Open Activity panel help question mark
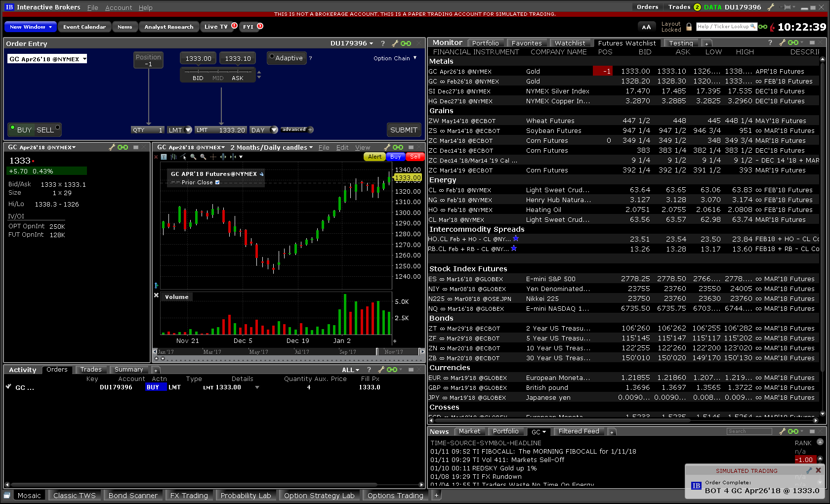Image resolution: width=830 pixels, height=504 pixels. pos(369,370)
